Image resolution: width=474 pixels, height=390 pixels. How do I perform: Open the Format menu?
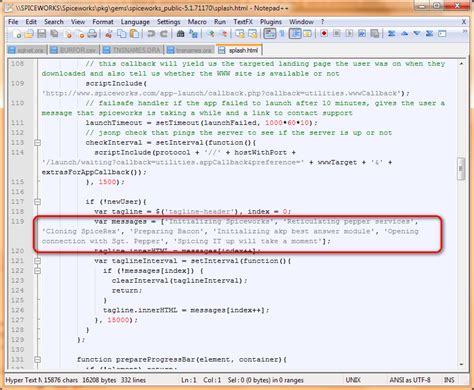click(103, 22)
